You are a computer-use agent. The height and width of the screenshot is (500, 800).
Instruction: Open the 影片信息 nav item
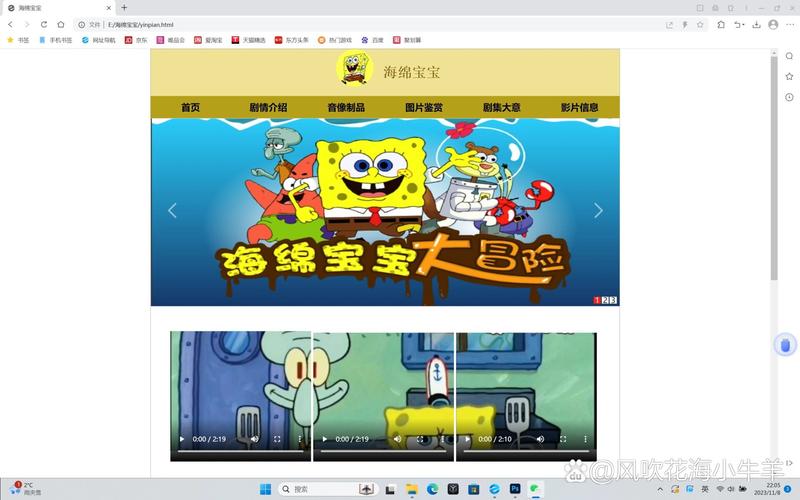point(579,107)
